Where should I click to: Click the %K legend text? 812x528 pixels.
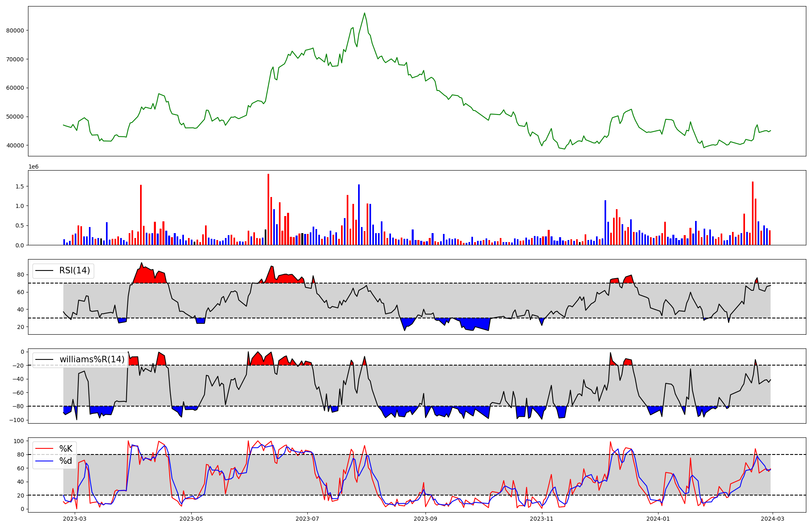(x=66, y=448)
